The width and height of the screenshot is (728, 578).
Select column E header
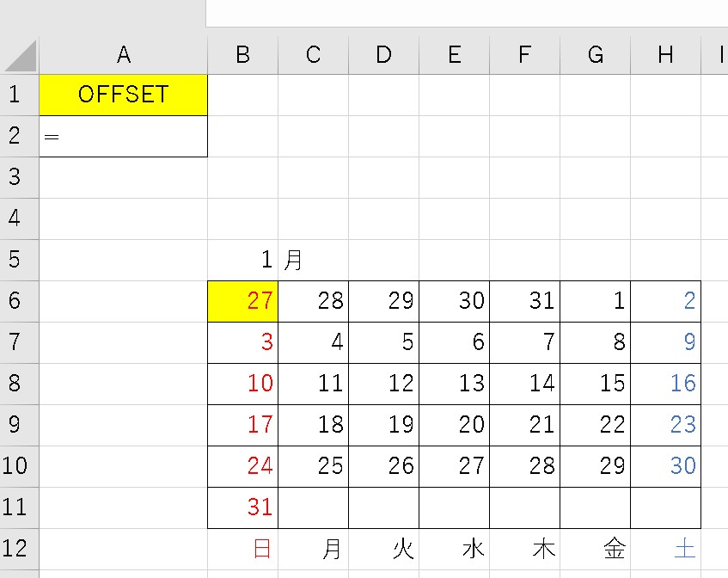pyautogui.click(x=454, y=55)
